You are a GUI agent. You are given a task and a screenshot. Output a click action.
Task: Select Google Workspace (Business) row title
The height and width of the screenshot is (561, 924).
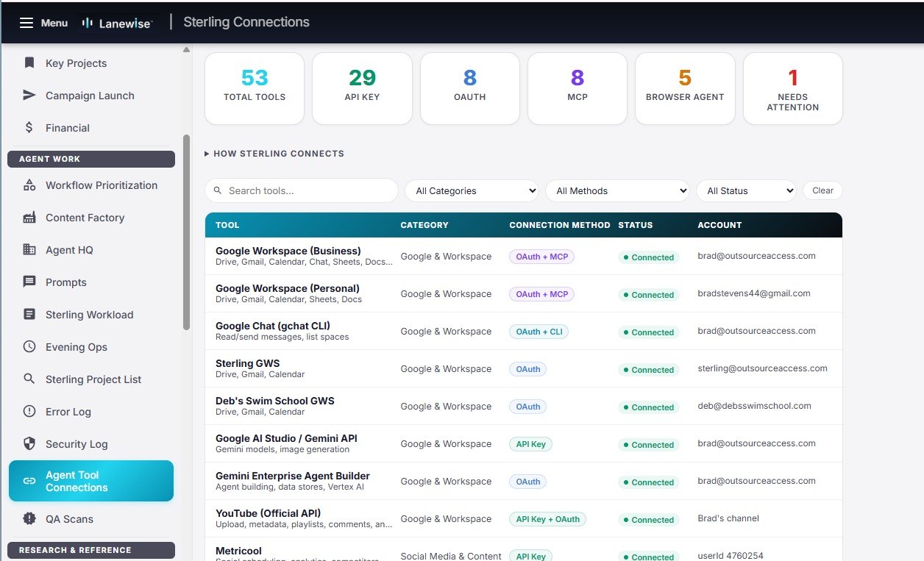point(288,251)
